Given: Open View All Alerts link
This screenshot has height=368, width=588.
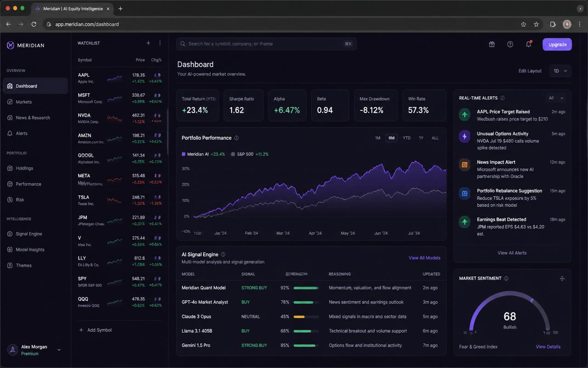Looking at the screenshot, I should [512, 253].
